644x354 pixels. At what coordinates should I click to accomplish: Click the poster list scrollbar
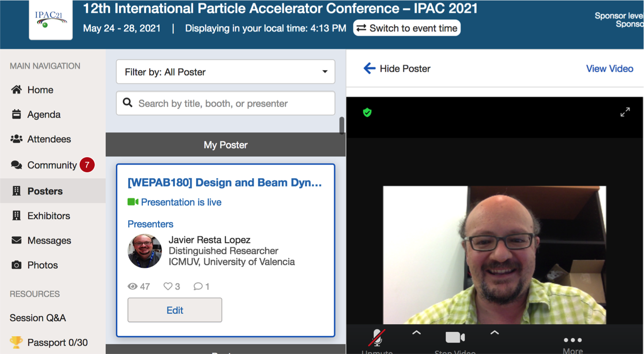tap(341, 126)
